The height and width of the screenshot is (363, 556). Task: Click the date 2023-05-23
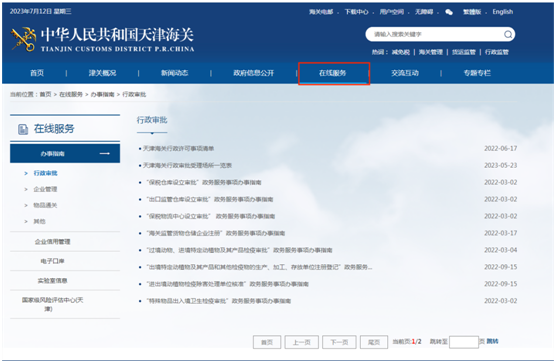[x=501, y=166]
